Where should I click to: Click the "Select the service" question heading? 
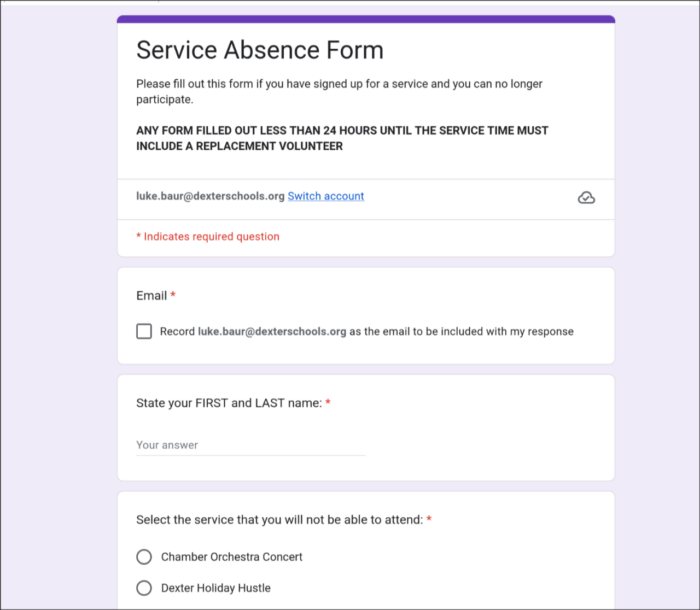point(279,520)
